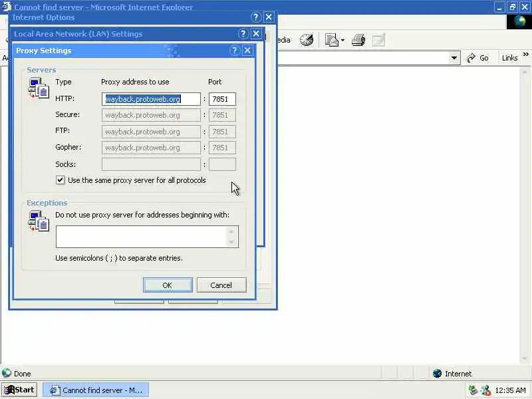
Task: Minimize the Internet Explorer window
Action: click(499, 7)
